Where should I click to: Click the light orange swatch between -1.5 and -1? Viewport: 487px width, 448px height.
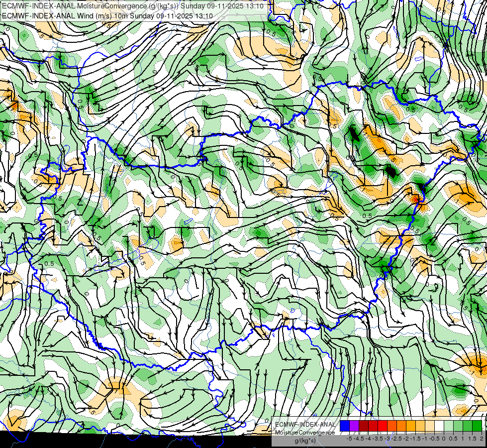point(420,426)
